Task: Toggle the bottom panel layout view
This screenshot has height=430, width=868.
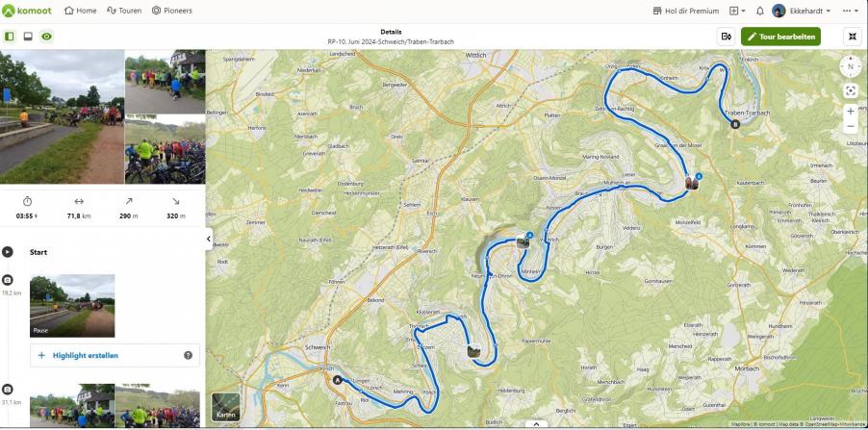Action: [28, 37]
